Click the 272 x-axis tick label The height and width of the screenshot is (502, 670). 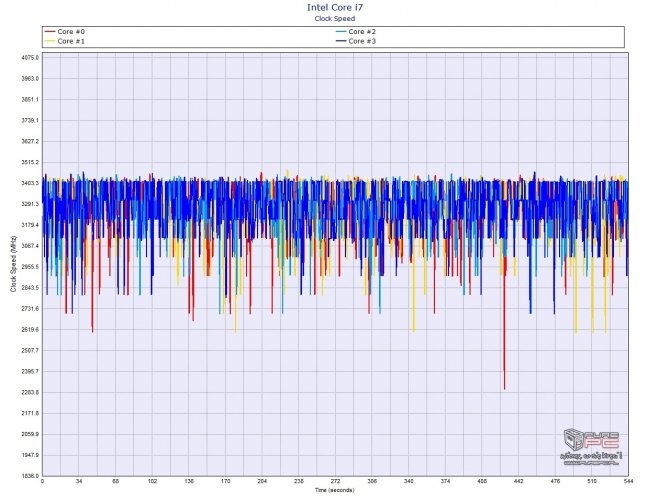335,481
